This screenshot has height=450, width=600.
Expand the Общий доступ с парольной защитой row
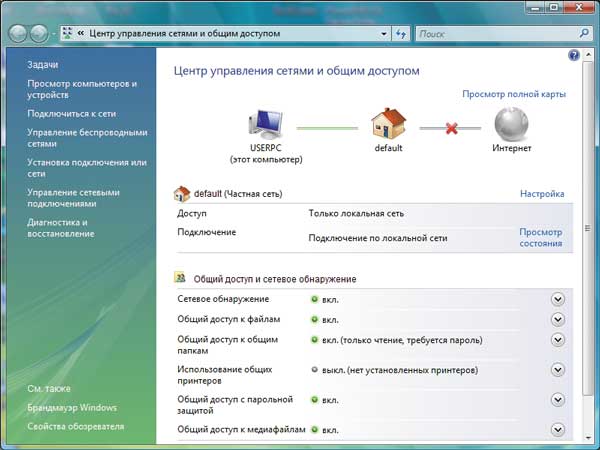558,401
